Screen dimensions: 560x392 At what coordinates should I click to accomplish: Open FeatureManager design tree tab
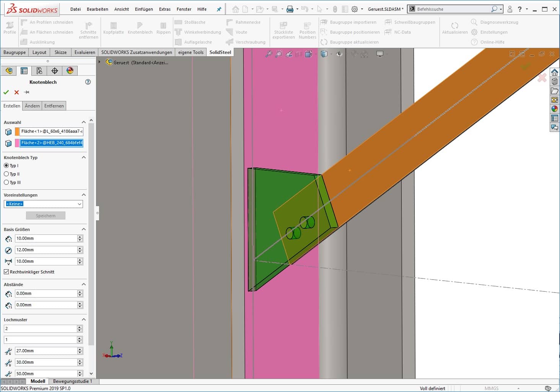click(x=9, y=71)
